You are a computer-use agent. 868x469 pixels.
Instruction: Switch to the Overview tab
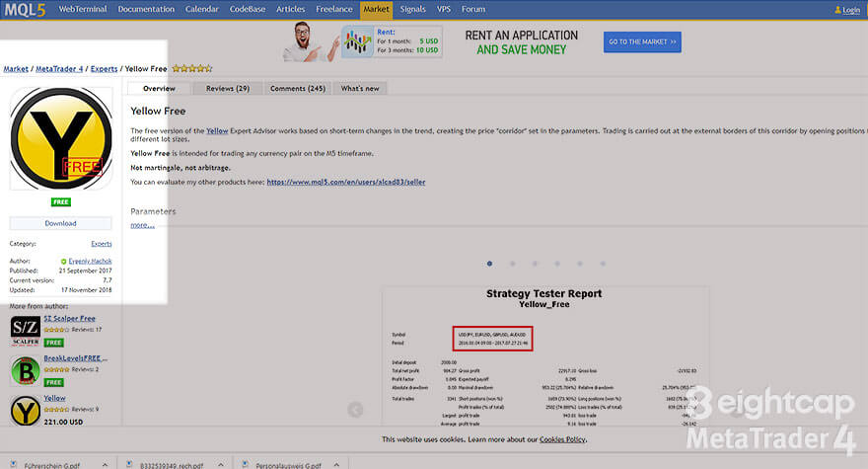pos(159,89)
